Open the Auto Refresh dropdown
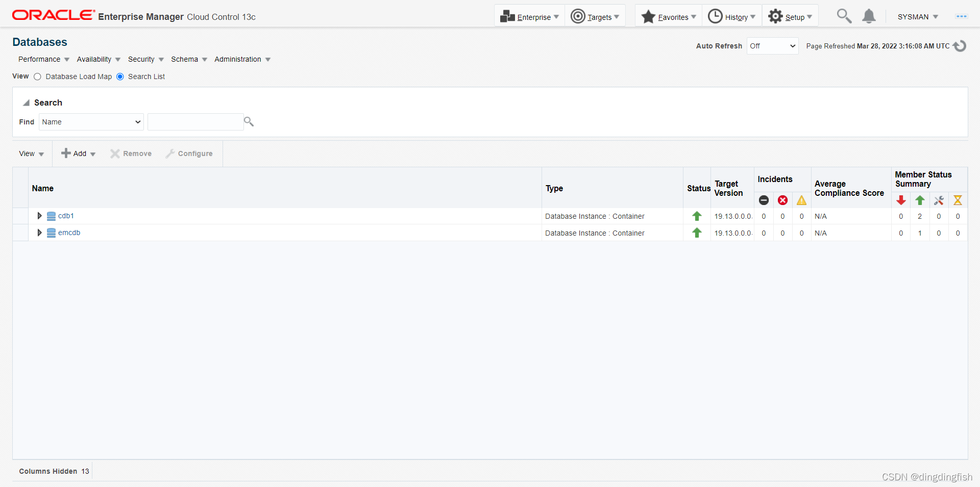980x487 pixels. (772, 46)
